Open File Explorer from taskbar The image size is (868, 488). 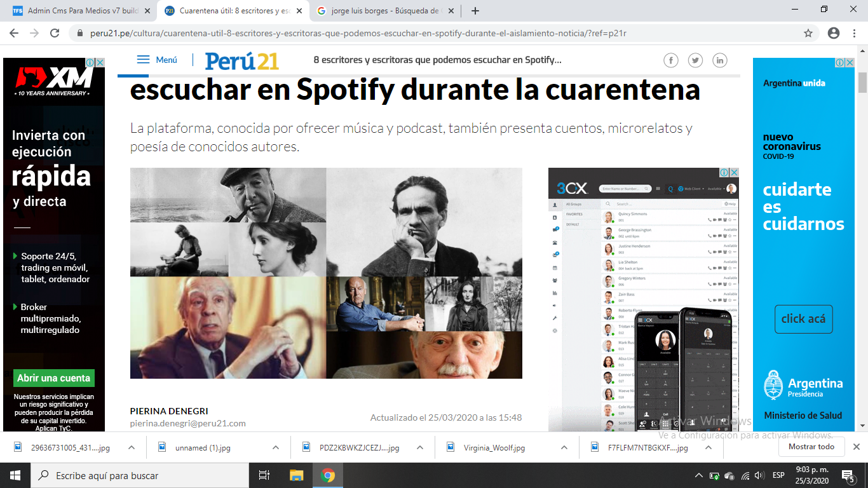click(x=297, y=475)
